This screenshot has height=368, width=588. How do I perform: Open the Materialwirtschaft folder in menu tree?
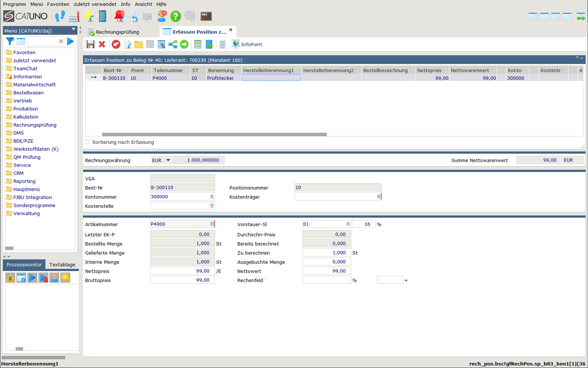(34, 85)
